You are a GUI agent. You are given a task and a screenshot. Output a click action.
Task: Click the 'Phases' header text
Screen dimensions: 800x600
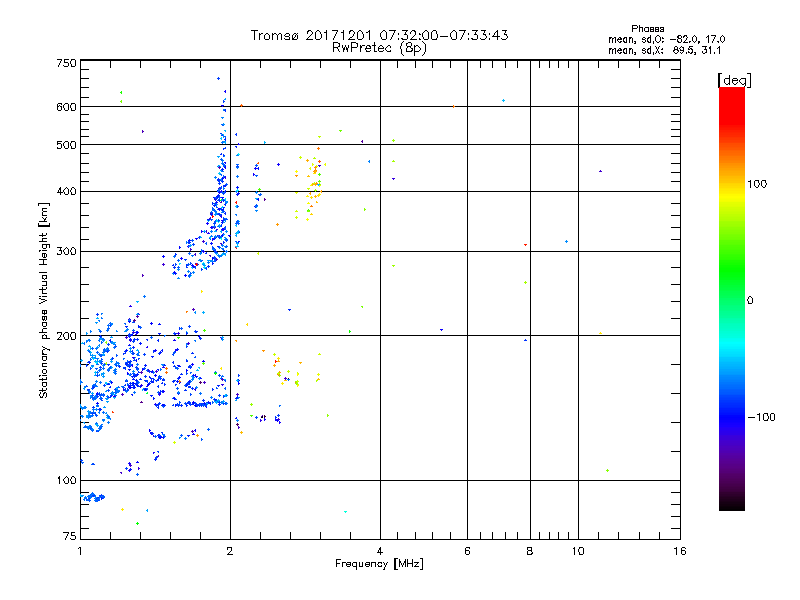click(647, 29)
